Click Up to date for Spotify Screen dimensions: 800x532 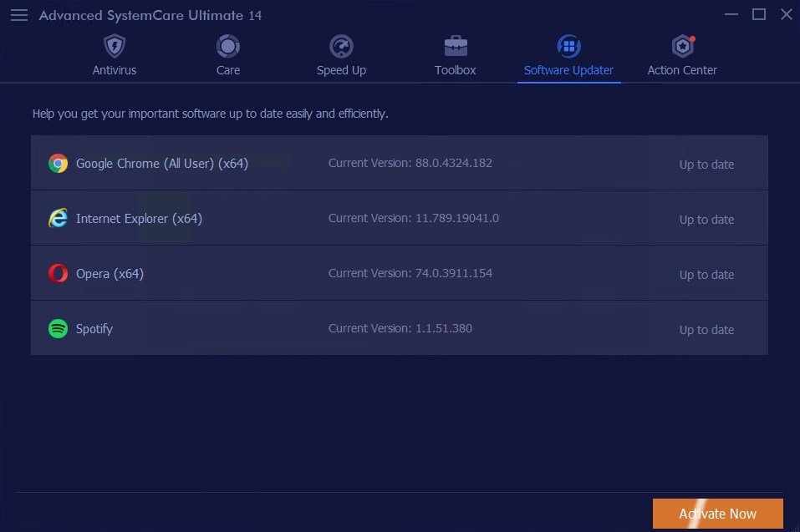pyautogui.click(x=706, y=330)
